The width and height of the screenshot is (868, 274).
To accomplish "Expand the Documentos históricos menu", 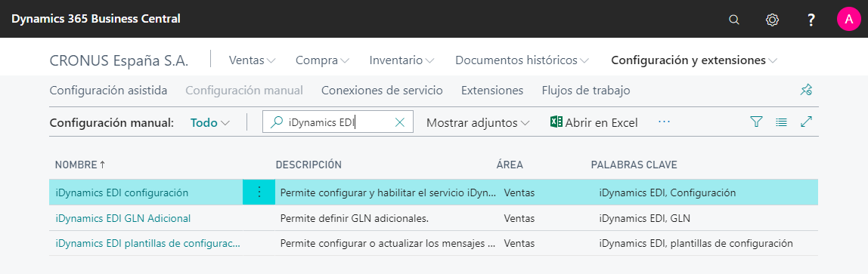I will tap(522, 60).
